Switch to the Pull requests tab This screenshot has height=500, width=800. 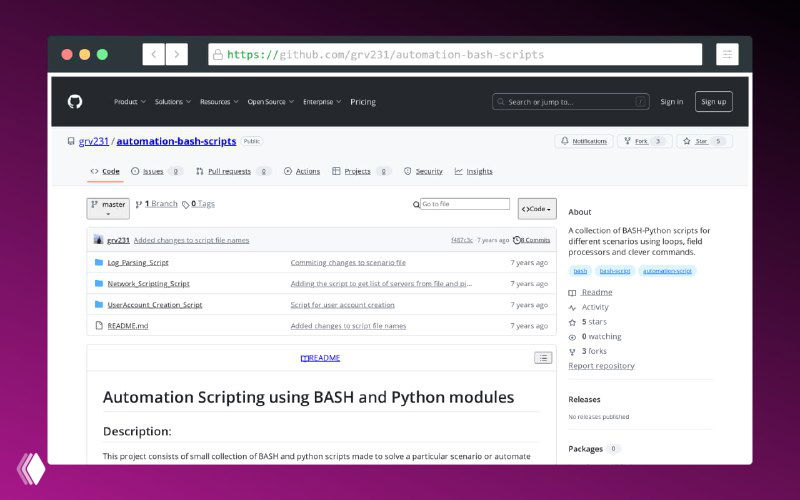pos(233,171)
